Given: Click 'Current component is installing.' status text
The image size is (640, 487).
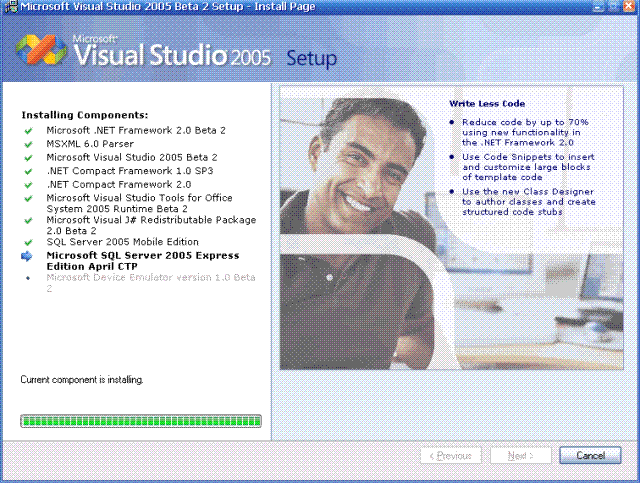Looking at the screenshot, I should (x=82, y=380).
